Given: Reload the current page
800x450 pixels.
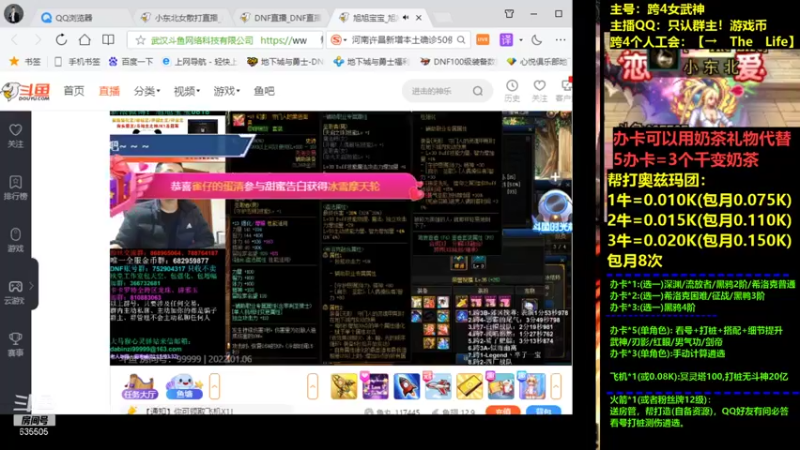Looking at the screenshot, I should [61, 40].
